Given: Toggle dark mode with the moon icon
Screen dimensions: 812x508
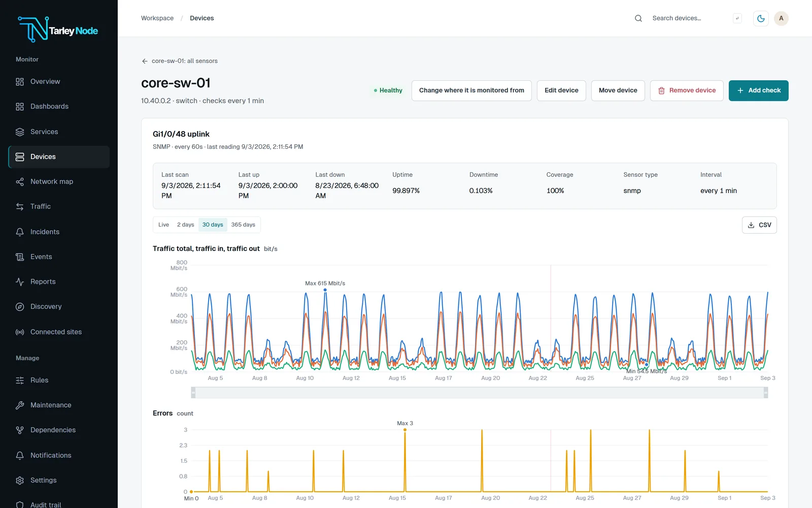Looking at the screenshot, I should tap(761, 18).
